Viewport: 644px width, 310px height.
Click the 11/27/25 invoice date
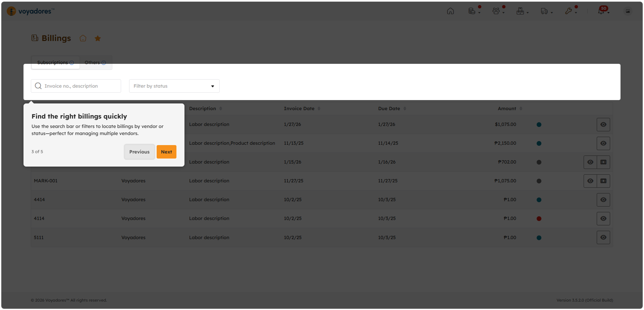(x=293, y=181)
